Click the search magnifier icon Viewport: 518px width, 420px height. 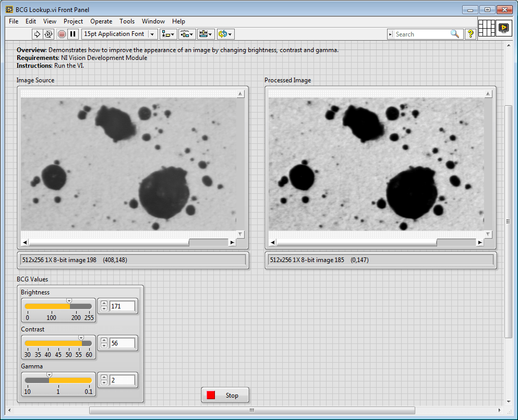click(x=454, y=33)
